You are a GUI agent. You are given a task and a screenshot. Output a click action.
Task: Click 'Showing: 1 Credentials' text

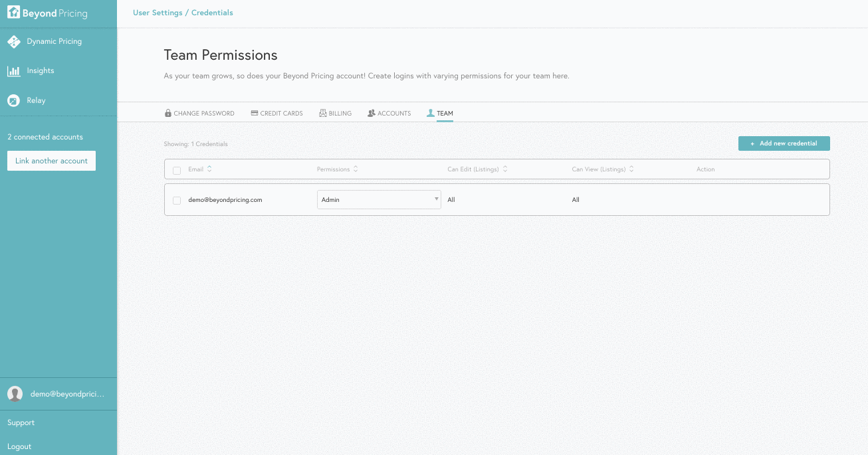[x=196, y=144]
